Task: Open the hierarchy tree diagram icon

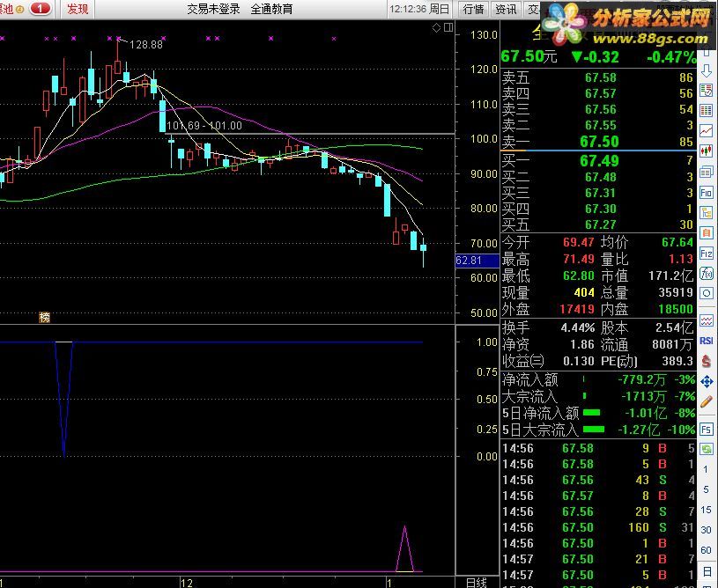Action: [x=707, y=213]
